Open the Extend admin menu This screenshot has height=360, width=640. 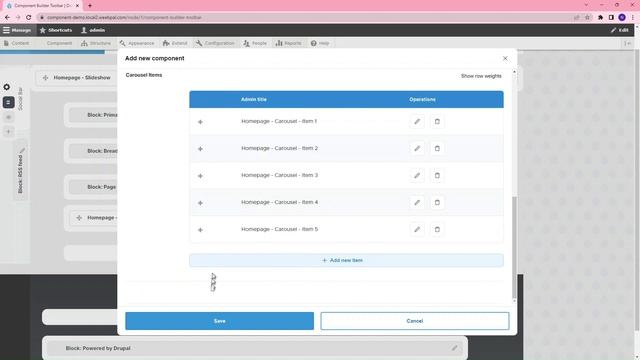[x=175, y=43]
